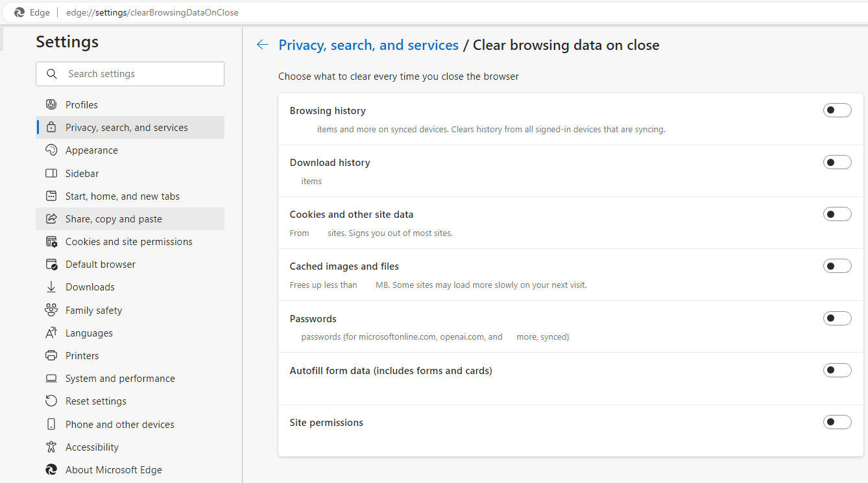Click the Downloads arrow icon
This screenshot has width=868, height=483.
click(51, 287)
